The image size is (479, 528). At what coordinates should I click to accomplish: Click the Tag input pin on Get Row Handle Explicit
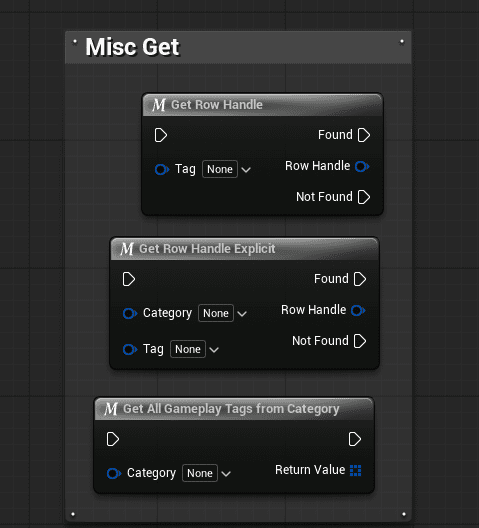point(130,350)
